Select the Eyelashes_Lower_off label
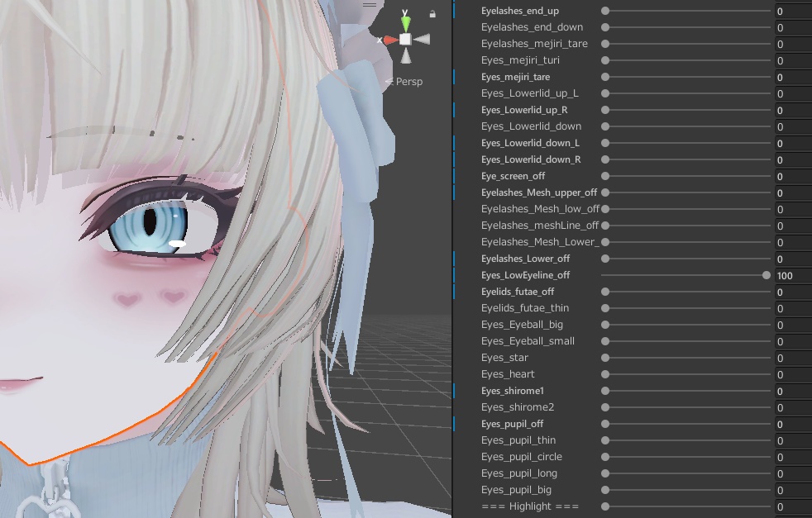The image size is (812, 518). coord(526,259)
